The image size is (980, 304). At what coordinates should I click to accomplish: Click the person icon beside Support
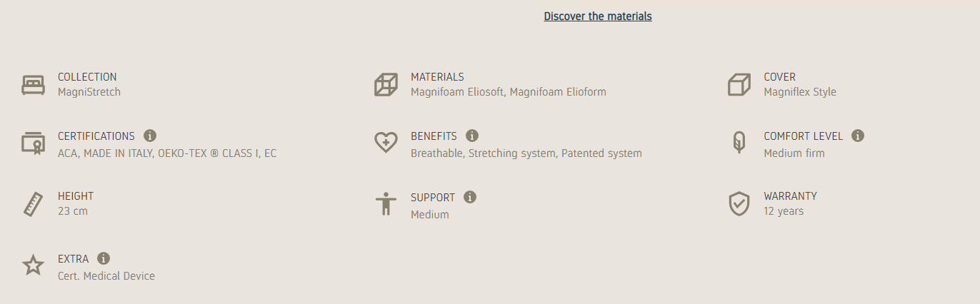point(386,204)
